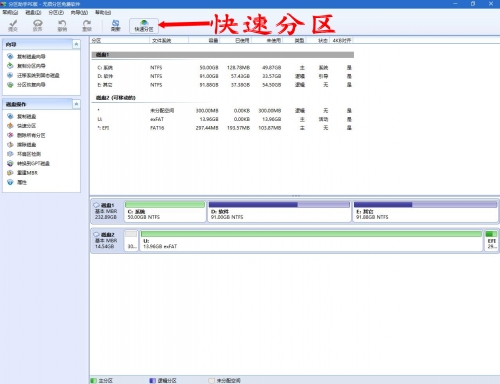
Task: Select the EFI block at end of 磁盘2
Action: [x=491, y=240]
